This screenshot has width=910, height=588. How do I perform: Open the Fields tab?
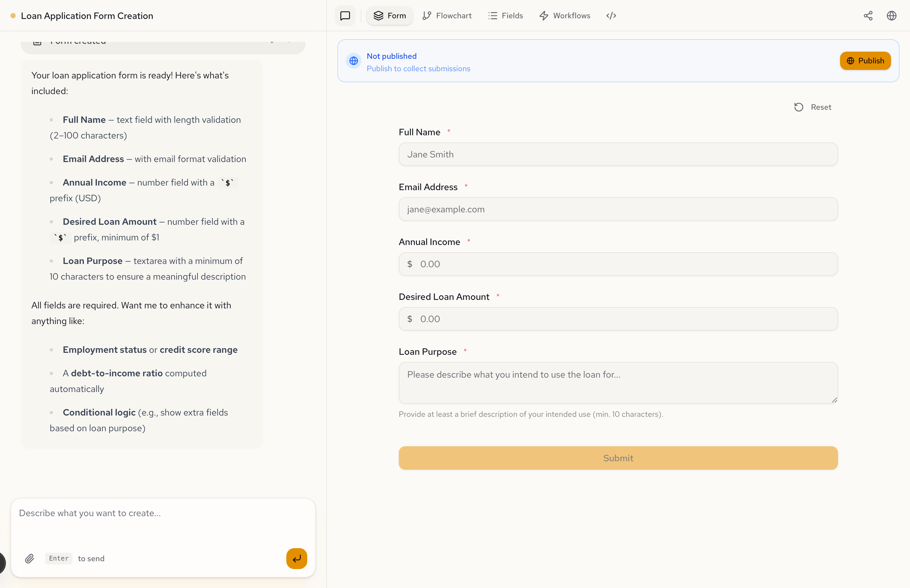pos(505,16)
